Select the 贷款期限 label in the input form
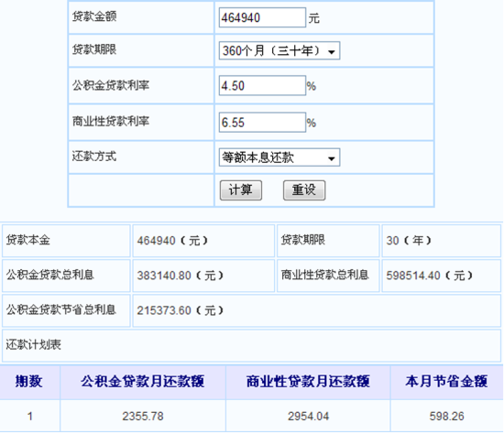 (x=94, y=49)
